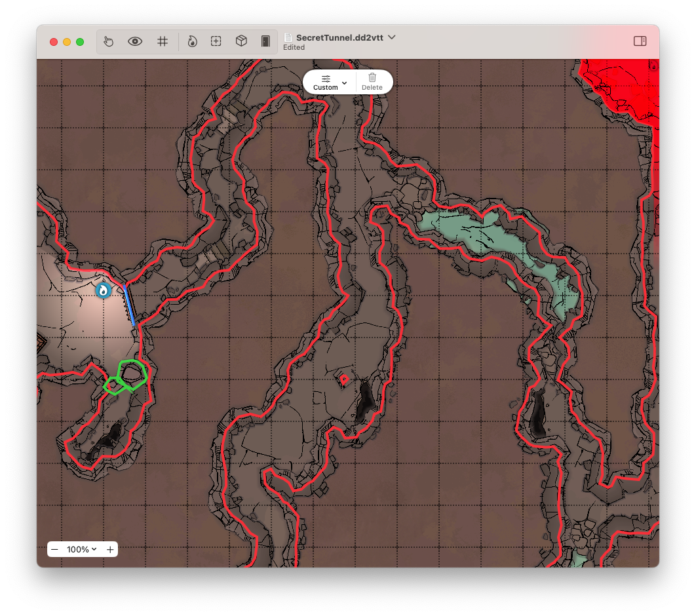The image size is (696, 616).
Task: Select the door portal tool
Action: click(265, 41)
